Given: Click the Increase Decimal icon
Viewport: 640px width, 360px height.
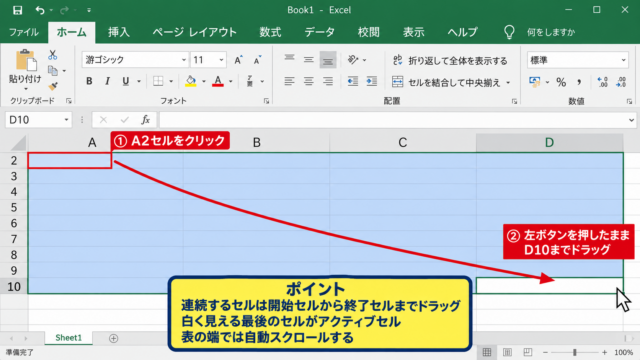Looking at the screenshot, I should click(x=602, y=82).
